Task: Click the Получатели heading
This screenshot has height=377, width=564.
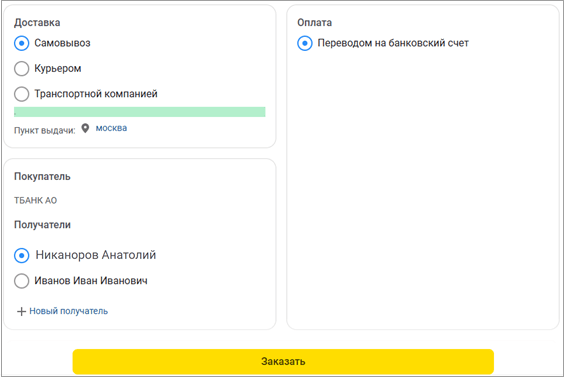Action: pyautogui.click(x=42, y=224)
